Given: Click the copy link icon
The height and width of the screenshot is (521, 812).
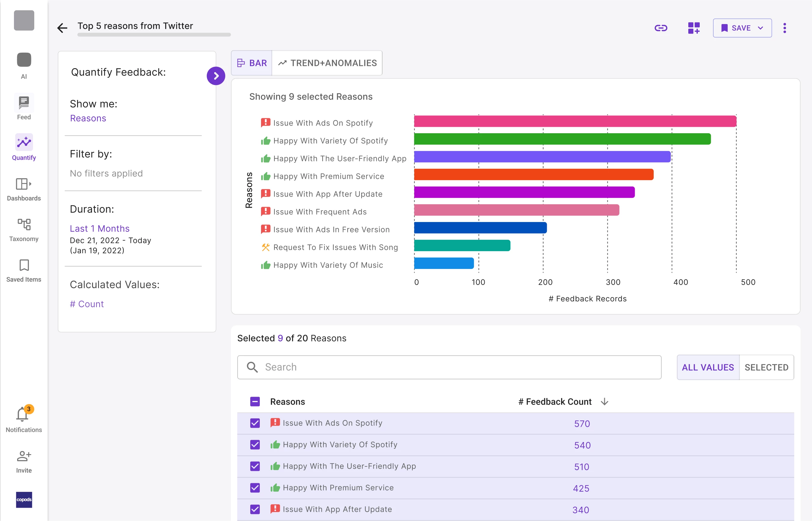Looking at the screenshot, I should (x=660, y=28).
